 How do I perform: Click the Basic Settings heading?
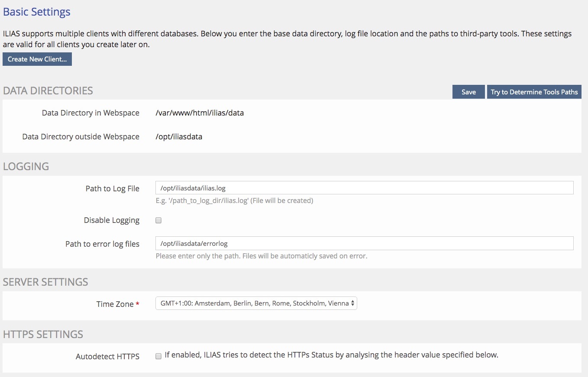click(x=37, y=12)
